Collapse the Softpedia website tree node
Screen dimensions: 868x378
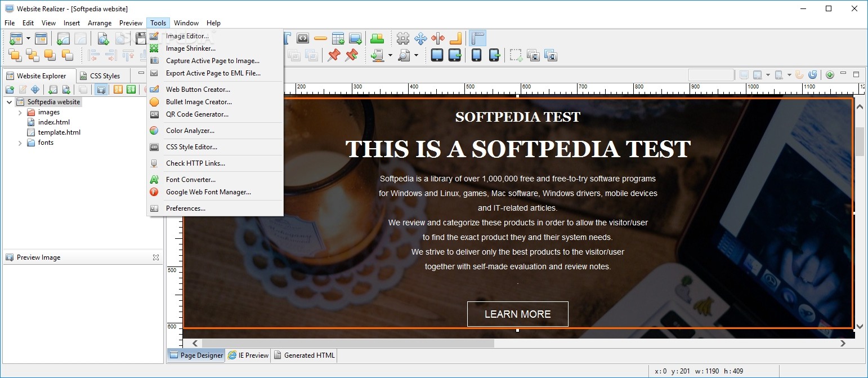click(10, 102)
